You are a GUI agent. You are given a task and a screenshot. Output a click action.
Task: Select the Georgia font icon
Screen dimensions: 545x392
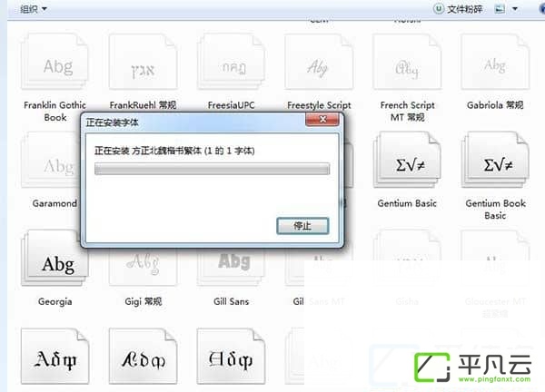pyautogui.click(x=54, y=258)
